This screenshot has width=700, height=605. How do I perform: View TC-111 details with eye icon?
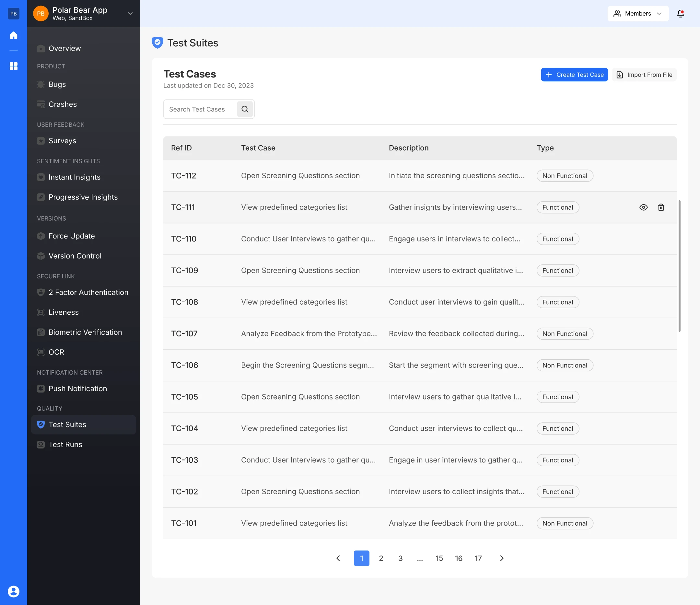(x=644, y=207)
